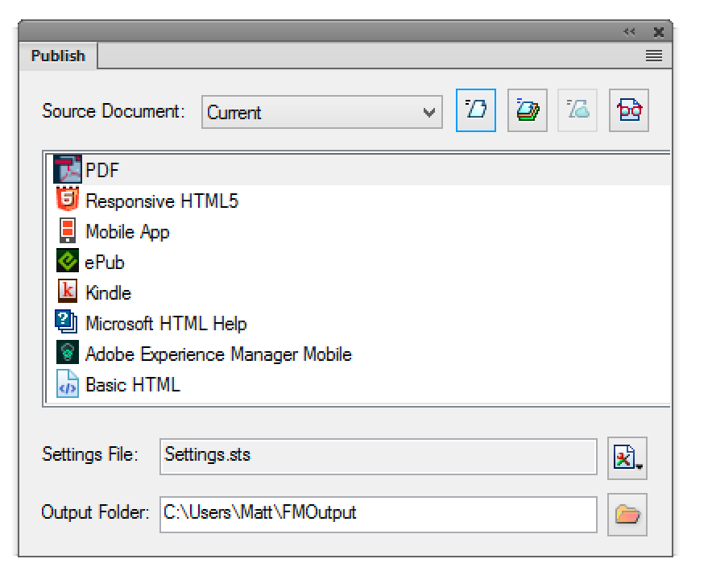Screen dimensions: 712x588
Task: Open the settings file options button
Action: (627, 459)
